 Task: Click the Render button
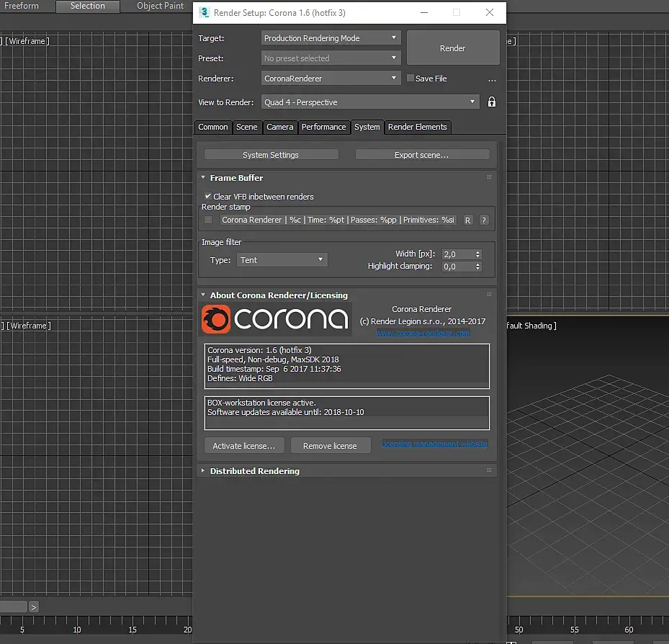point(453,48)
